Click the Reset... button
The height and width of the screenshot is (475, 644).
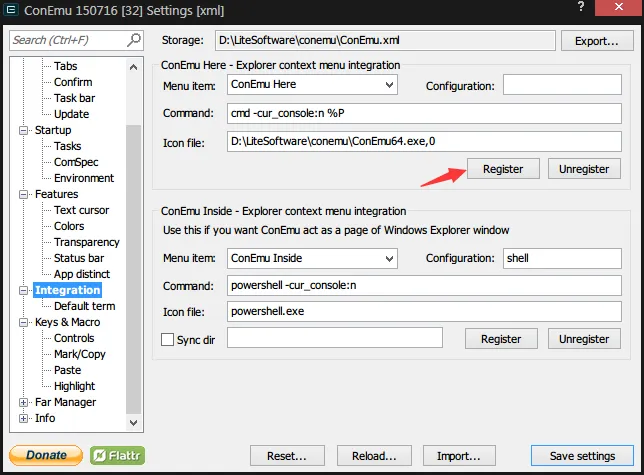point(287,456)
